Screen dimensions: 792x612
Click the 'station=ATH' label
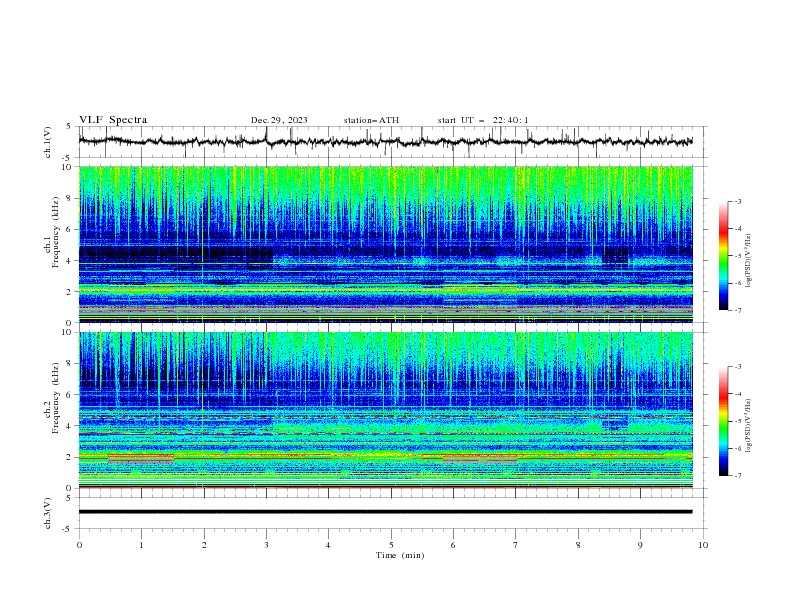point(371,120)
